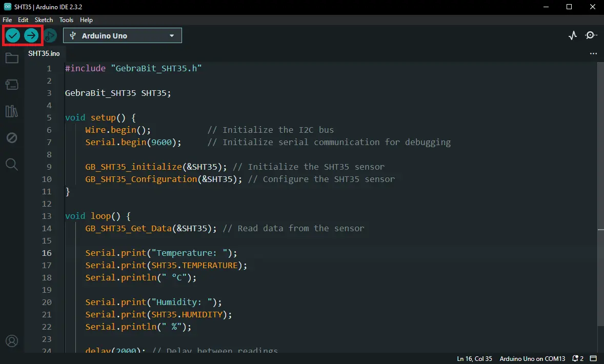Click Serial.print(SHT35.TEMPERATURE) line

[x=166, y=266]
